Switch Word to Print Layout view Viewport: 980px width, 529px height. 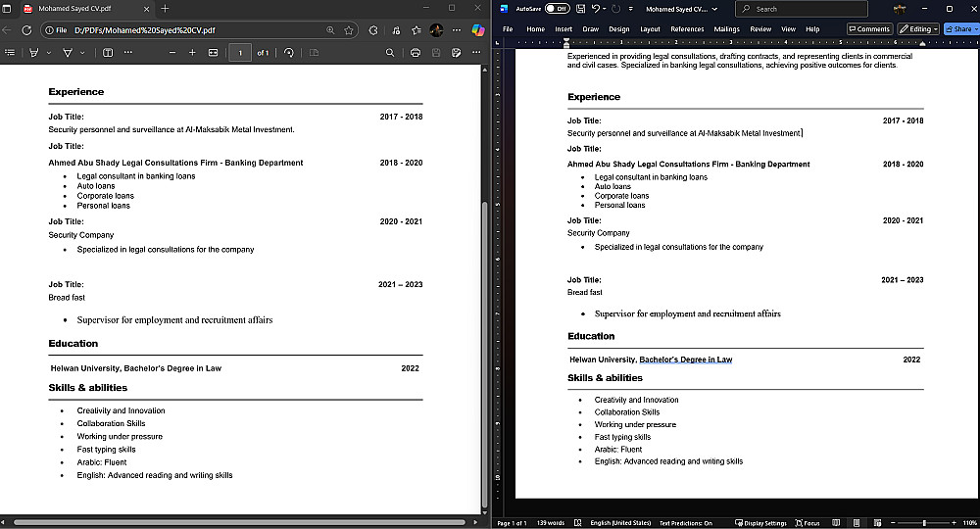tap(857, 523)
